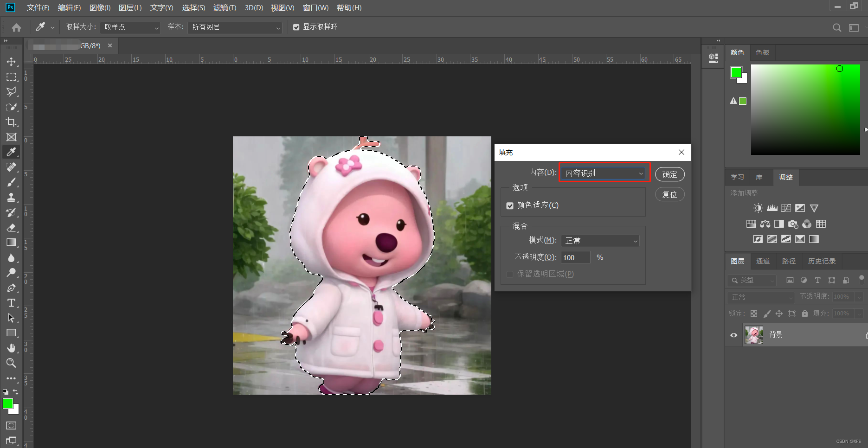Select the Eyedropper tool in toolbox
Screen dimensions: 868x448
coord(11,152)
